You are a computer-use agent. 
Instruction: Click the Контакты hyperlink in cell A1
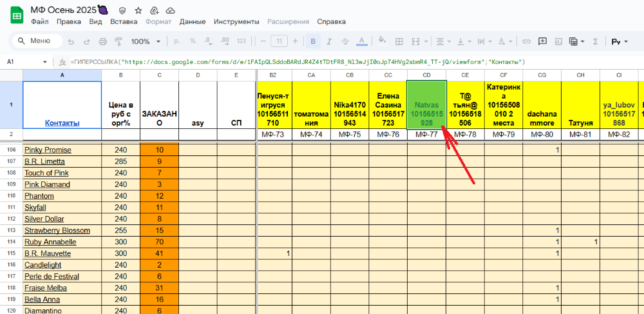click(62, 123)
